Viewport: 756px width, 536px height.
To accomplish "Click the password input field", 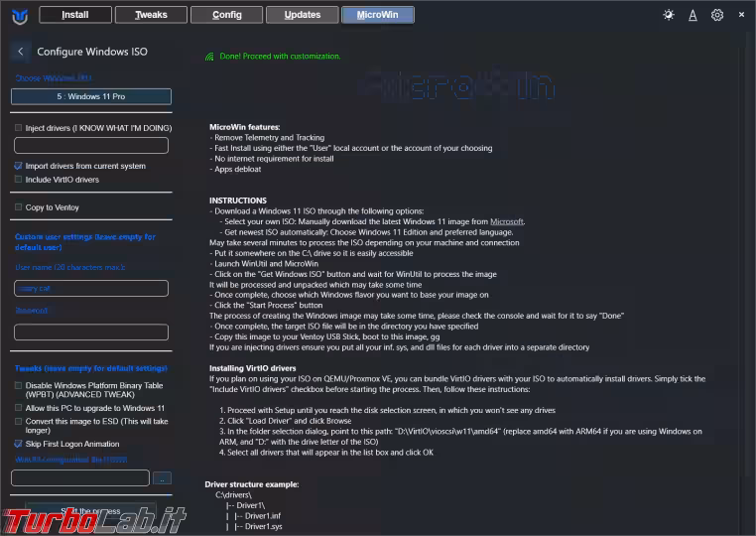I will [91, 332].
